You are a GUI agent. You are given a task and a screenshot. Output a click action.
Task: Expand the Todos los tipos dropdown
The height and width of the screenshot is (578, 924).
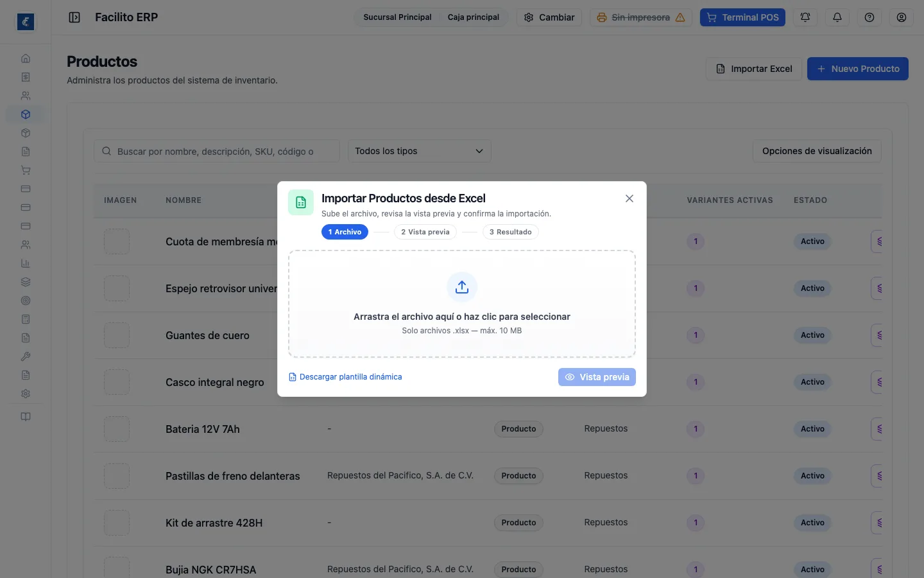[420, 151]
